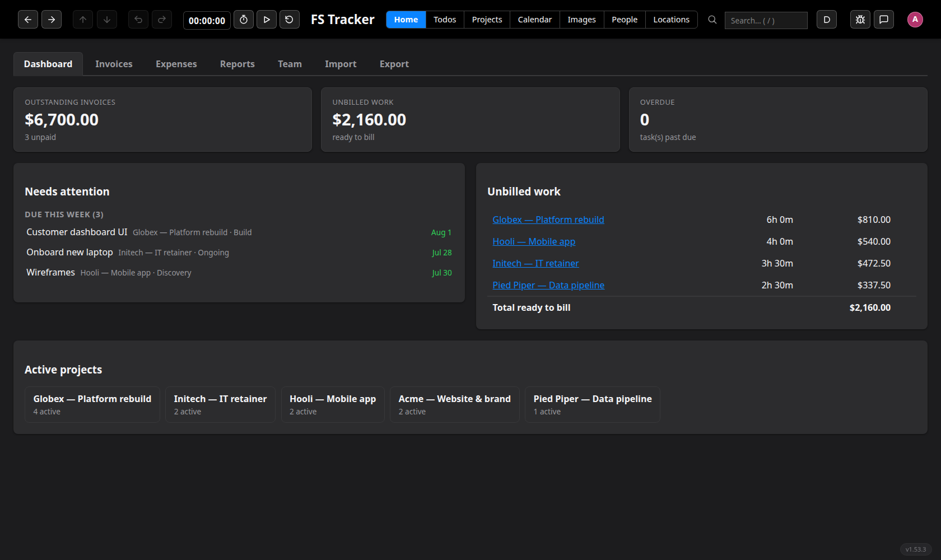Open the Outstanding Invoices card
This screenshot has width=941, height=560.
pyautogui.click(x=162, y=119)
